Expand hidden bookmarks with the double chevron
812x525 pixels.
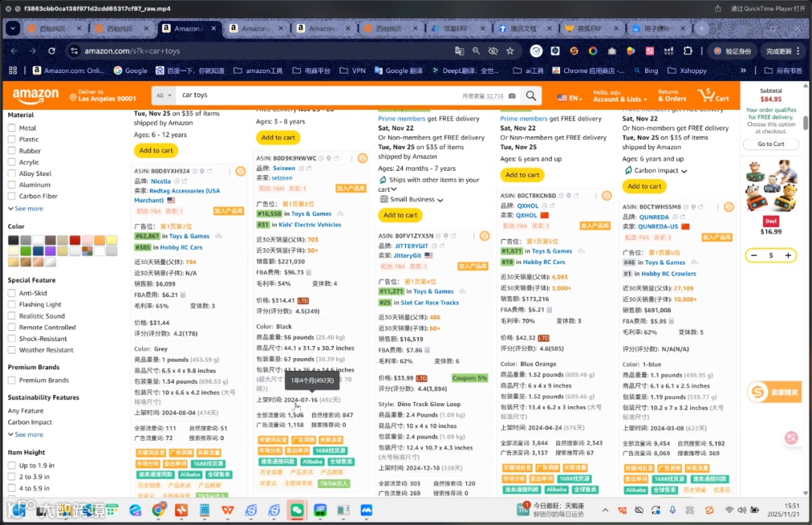click(743, 71)
